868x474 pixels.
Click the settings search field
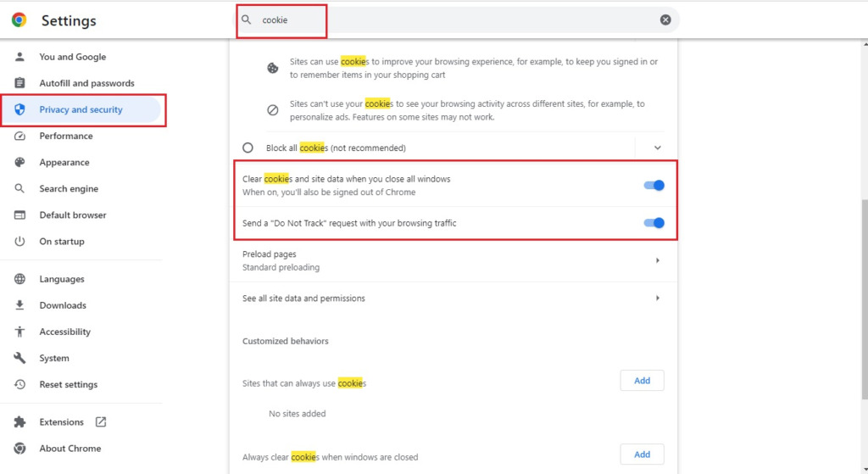(x=458, y=20)
